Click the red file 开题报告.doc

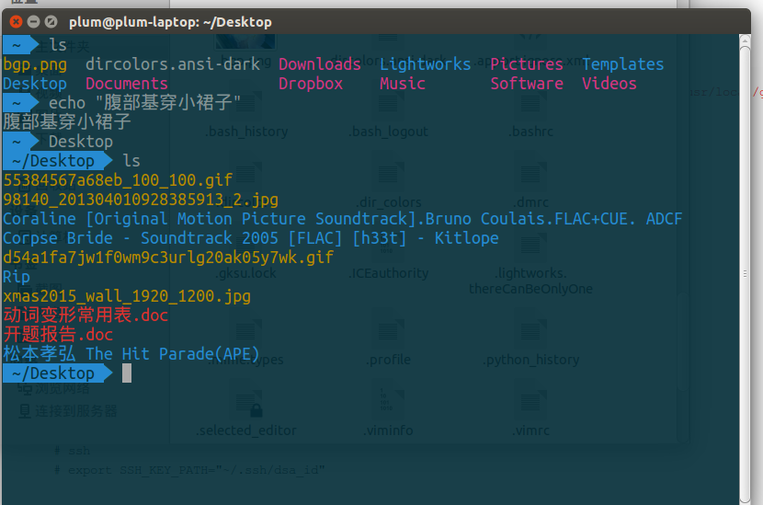coord(58,335)
